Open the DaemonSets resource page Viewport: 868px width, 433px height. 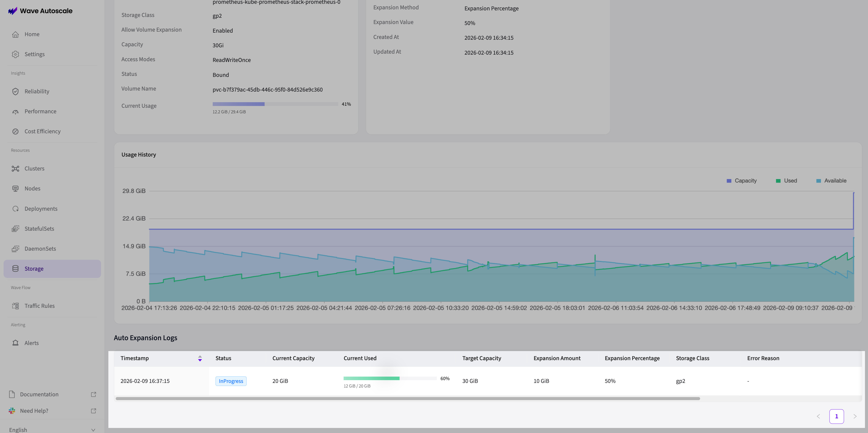(x=52, y=248)
